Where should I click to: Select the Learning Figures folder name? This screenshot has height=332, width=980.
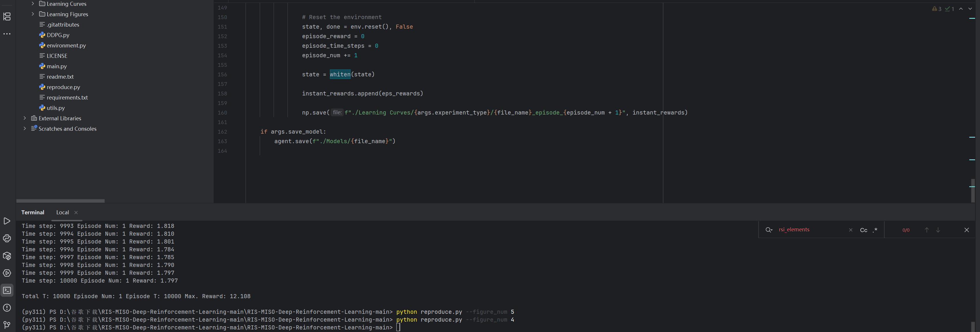tap(67, 14)
